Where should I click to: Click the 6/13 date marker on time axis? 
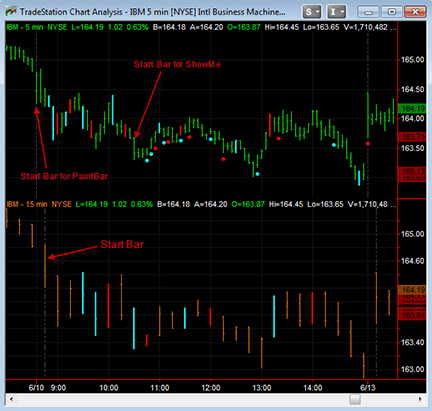coord(368,388)
